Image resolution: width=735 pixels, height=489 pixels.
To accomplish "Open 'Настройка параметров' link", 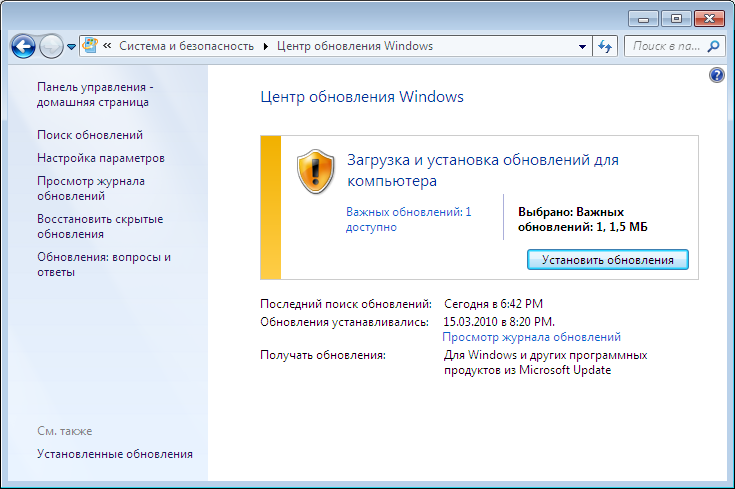I will (x=101, y=158).
